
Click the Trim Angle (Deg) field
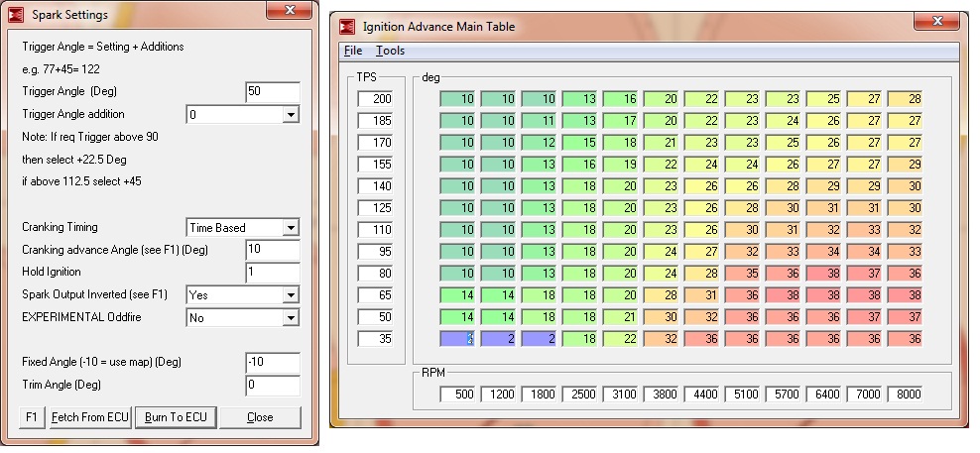(x=272, y=385)
